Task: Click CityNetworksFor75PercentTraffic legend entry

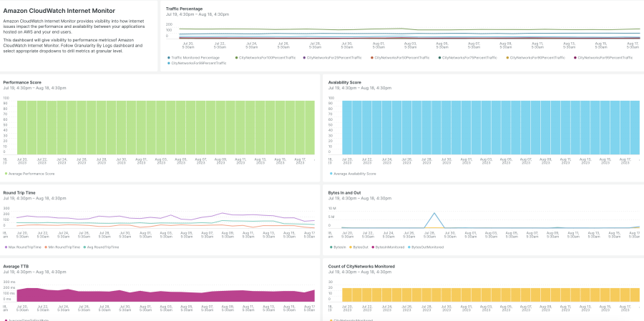Action: 469,57
